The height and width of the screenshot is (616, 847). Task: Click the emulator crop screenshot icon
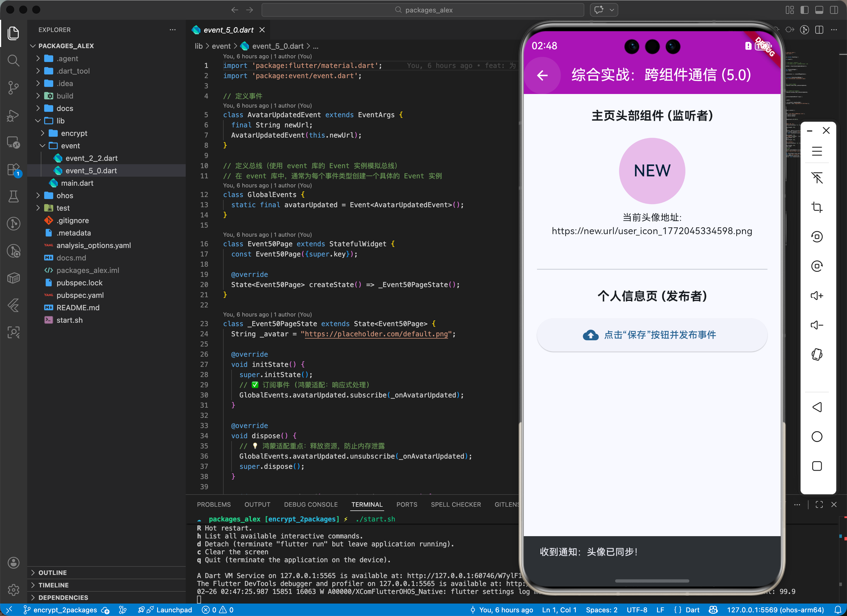point(817,207)
